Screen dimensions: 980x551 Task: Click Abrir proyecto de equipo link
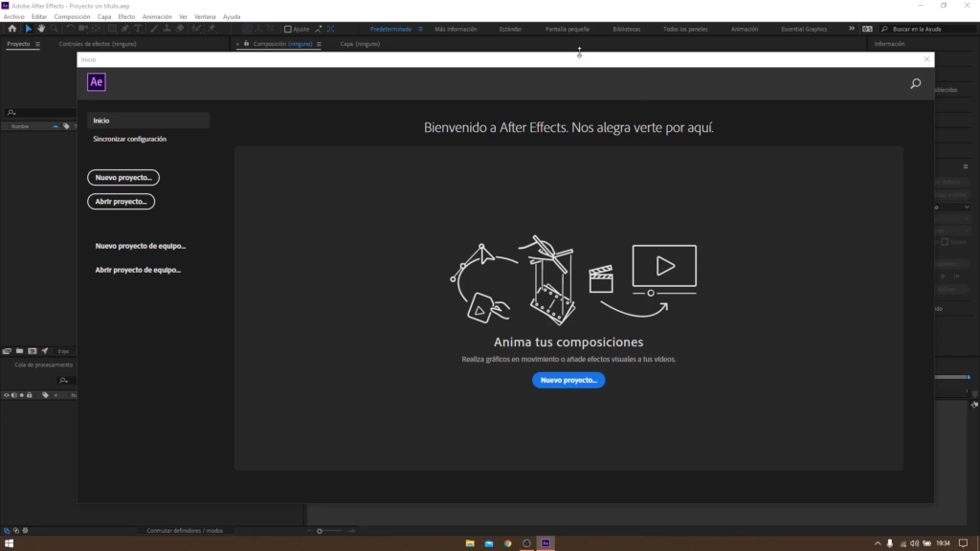pos(138,270)
